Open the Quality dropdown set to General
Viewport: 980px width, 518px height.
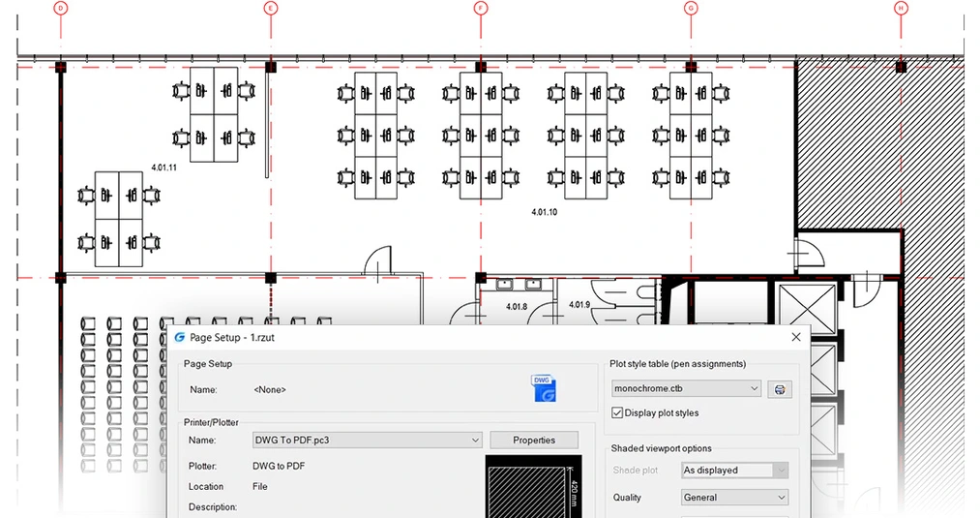click(x=734, y=498)
